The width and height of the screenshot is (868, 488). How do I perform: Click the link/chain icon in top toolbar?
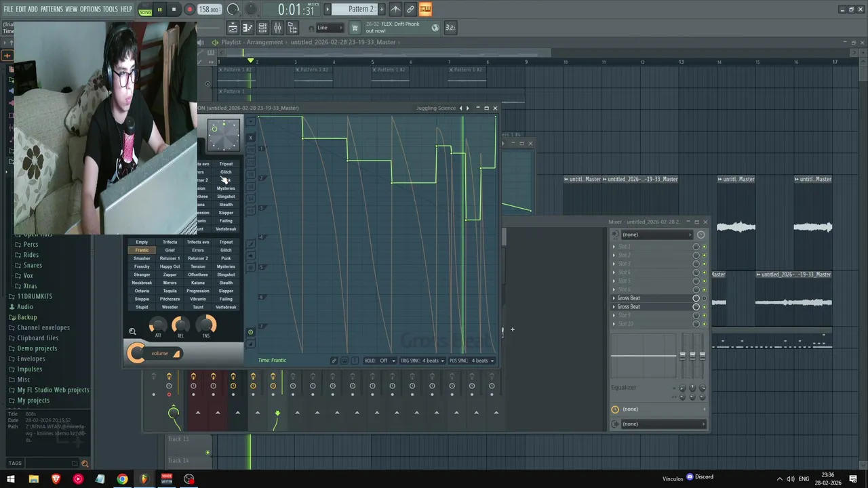[410, 9]
